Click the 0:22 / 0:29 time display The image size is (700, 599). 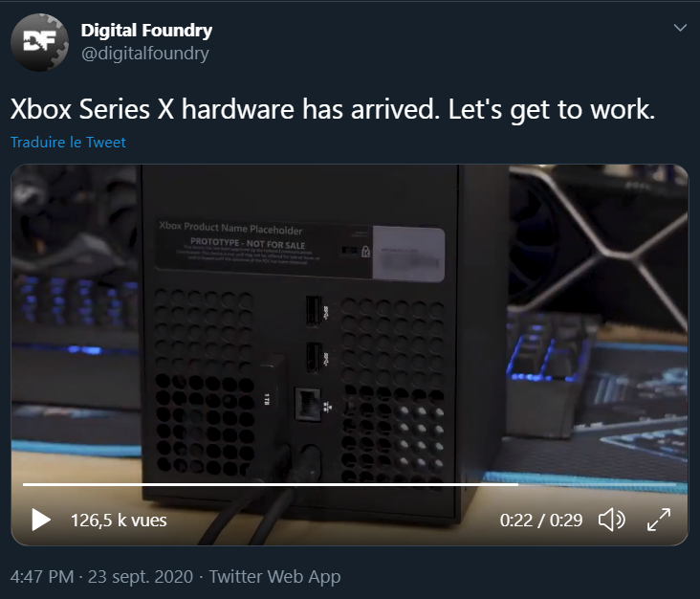click(541, 520)
